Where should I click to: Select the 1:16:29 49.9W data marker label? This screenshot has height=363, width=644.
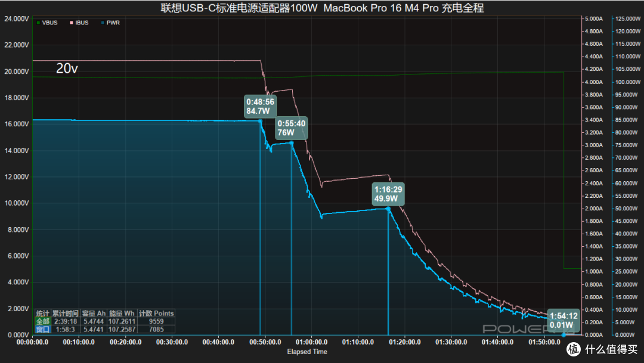pyautogui.click(x=388, y=194)
